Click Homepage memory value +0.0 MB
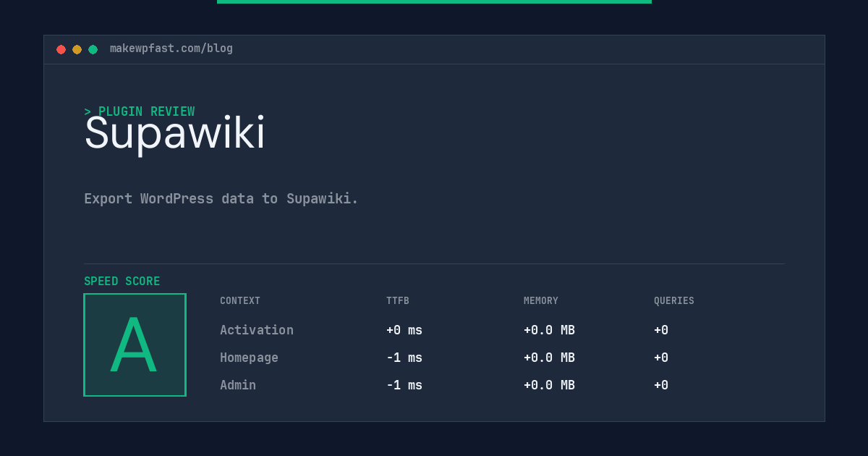The height and width of the screenshot is (456, 868). click(549, 358)
